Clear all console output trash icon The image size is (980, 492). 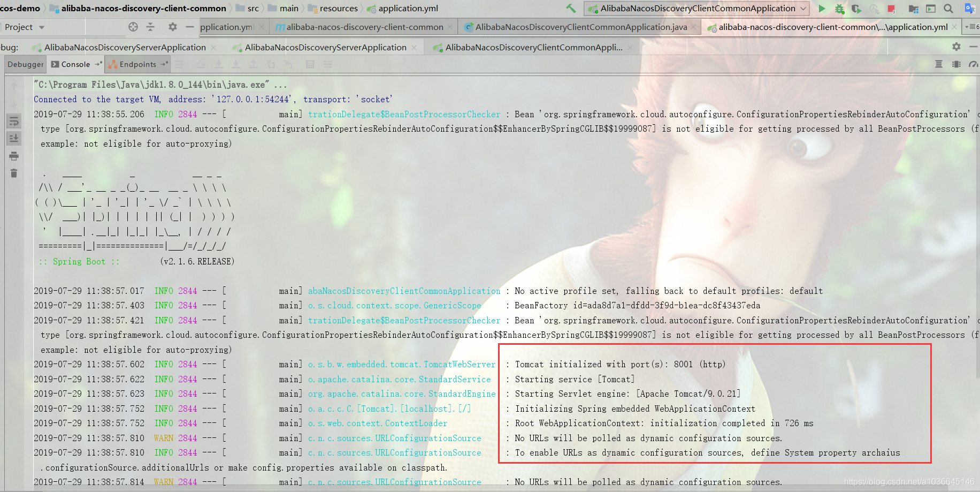14,173
